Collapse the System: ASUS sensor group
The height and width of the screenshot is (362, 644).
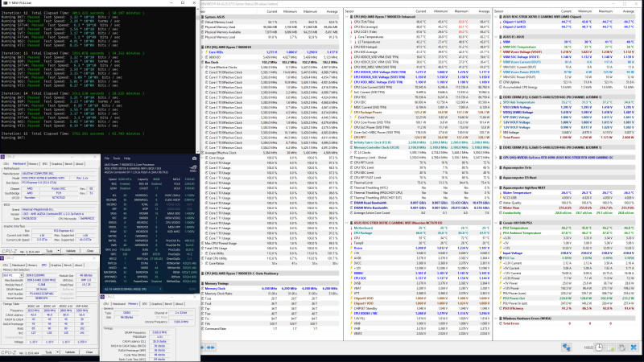(203, 17)
